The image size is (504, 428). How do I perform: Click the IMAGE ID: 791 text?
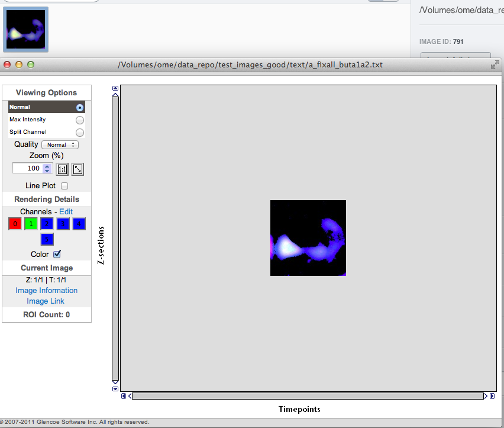coord(441,41)
